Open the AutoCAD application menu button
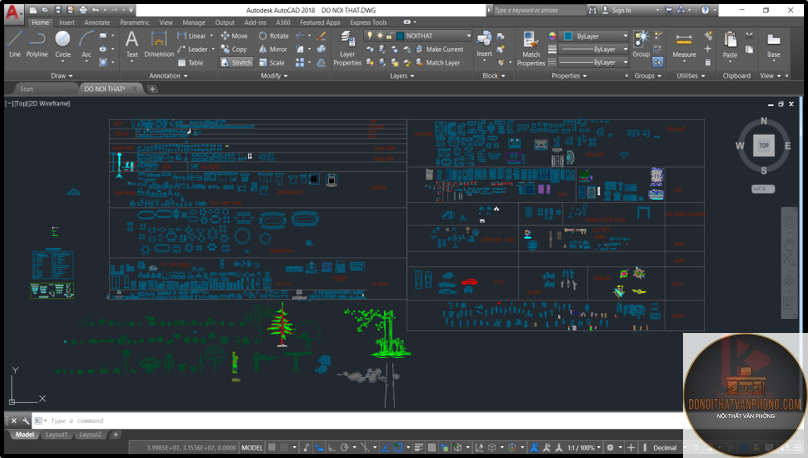Image resolution: width=808 pixels, height=458 pixels. [x=12, y=12]
